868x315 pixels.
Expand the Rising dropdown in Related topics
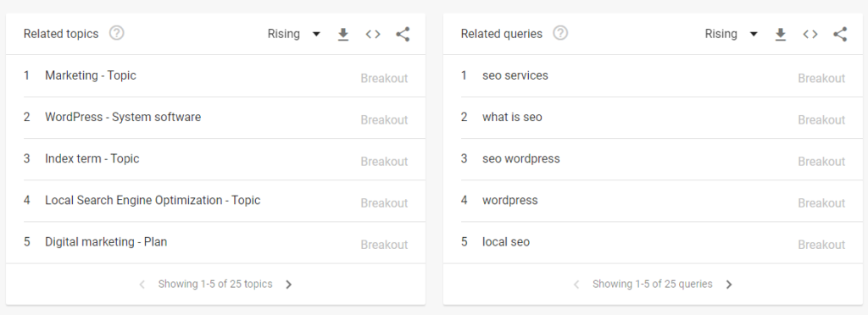tap(294, 34)
